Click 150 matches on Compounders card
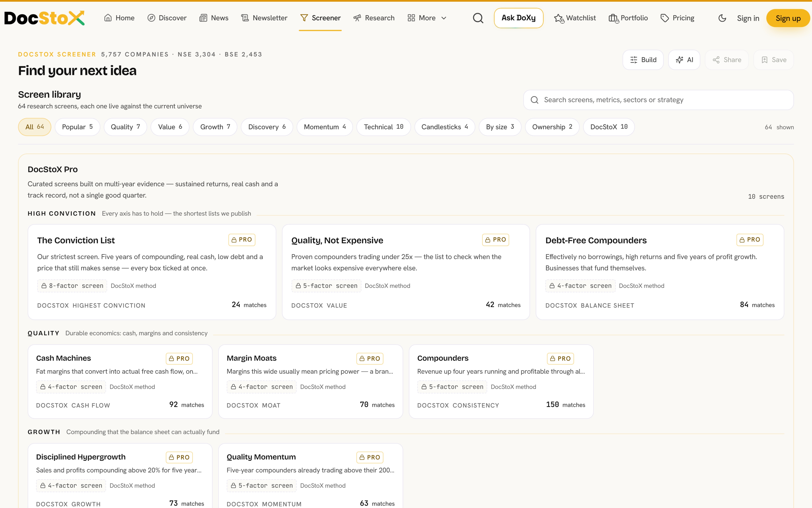Viewport: 812px width, 508px height. 565,404
